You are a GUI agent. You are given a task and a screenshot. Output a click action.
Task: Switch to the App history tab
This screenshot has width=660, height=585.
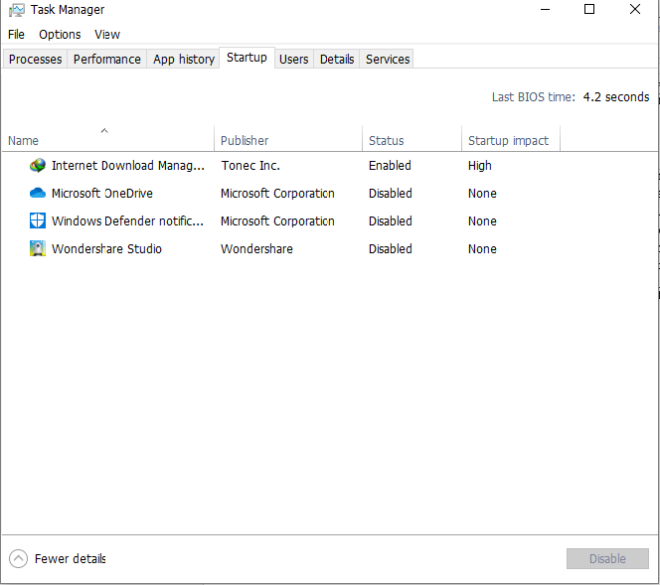tap(184, 59)
